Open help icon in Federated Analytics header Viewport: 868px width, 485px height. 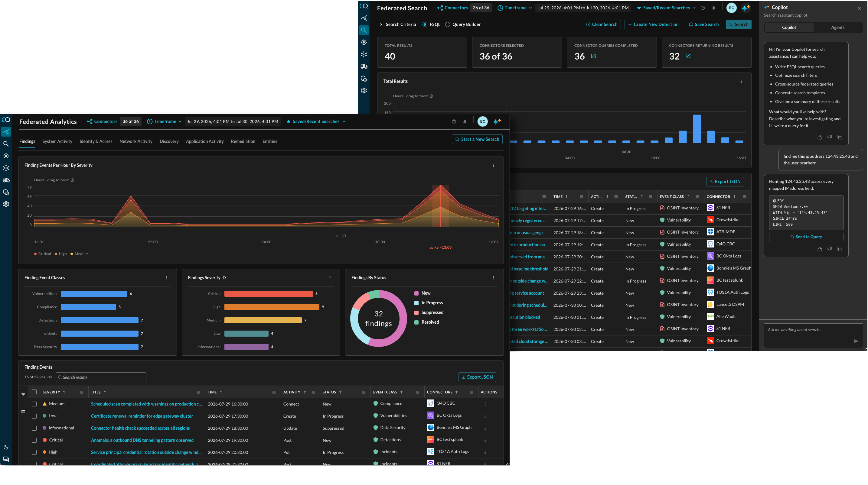454,121
